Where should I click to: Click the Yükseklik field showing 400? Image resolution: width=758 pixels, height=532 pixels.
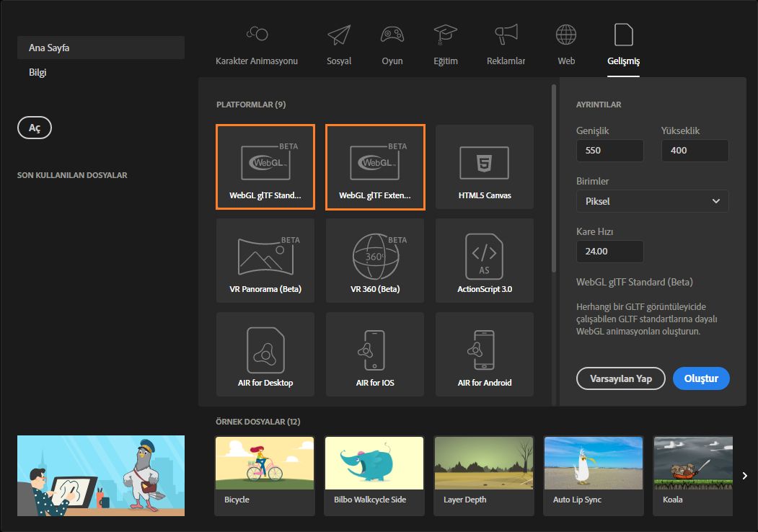(x=695, y=150)
